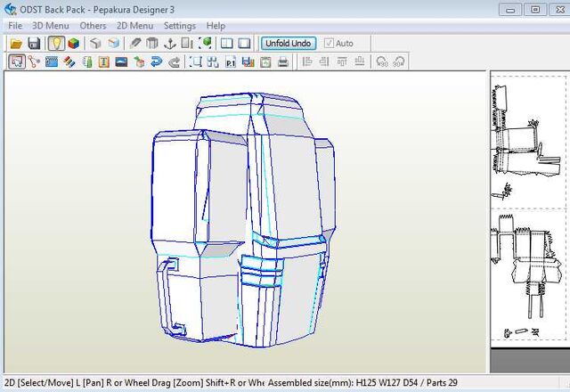Click the Select/Move cursor icon
This screenshot has width=570, height=392.
pos(17,61)
